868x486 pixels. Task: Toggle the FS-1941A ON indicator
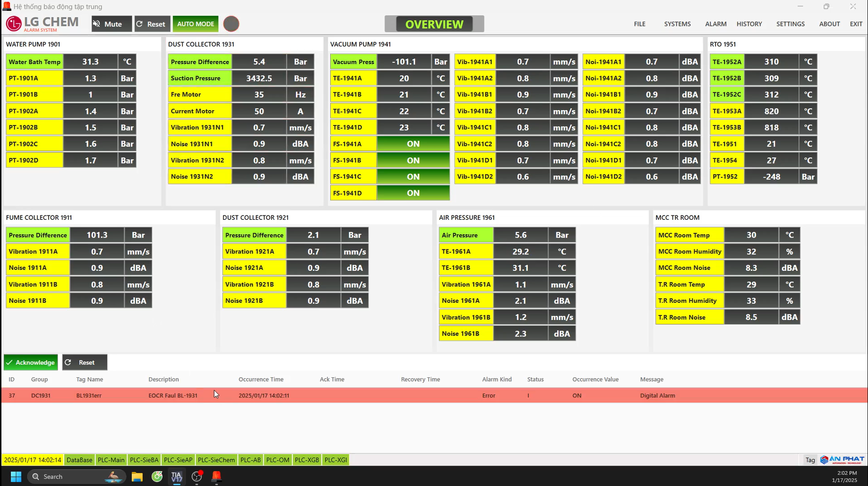click(413, 144)
